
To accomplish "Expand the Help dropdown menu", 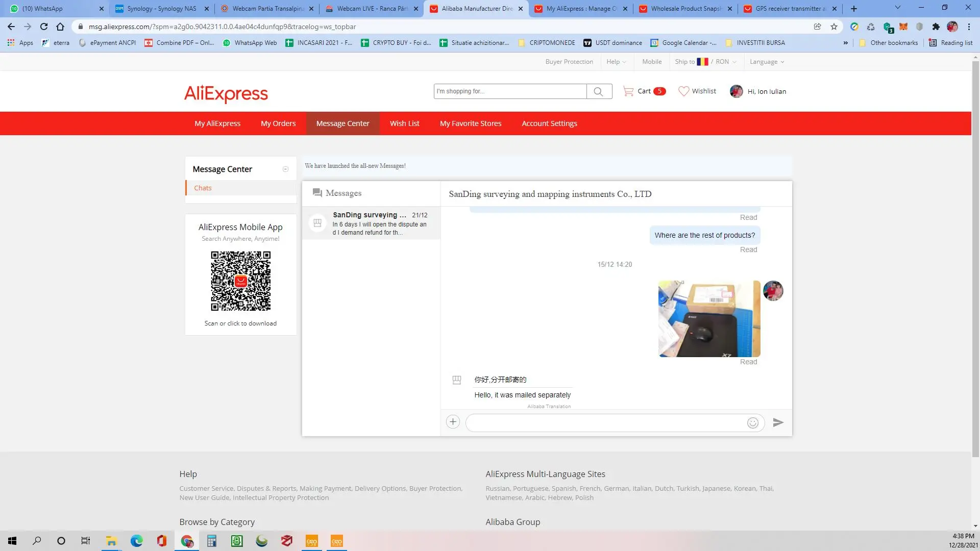I will 616,62.
